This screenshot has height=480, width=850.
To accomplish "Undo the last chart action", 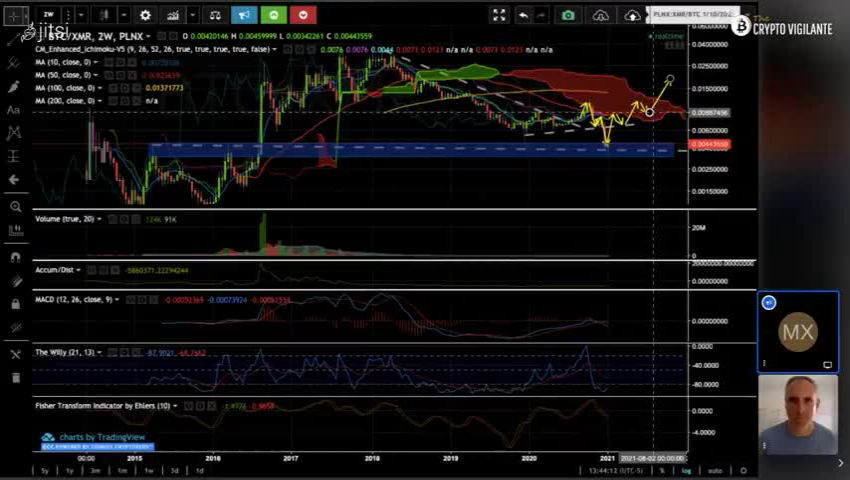I will coord(523,16).
